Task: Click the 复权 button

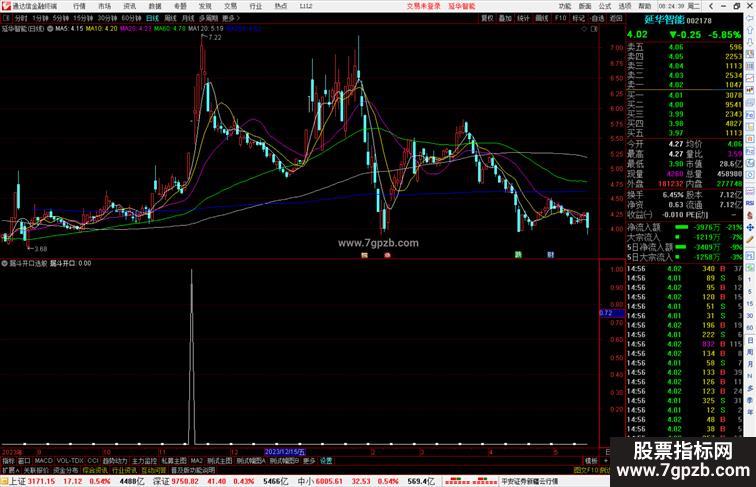Action: coord(487,18)
